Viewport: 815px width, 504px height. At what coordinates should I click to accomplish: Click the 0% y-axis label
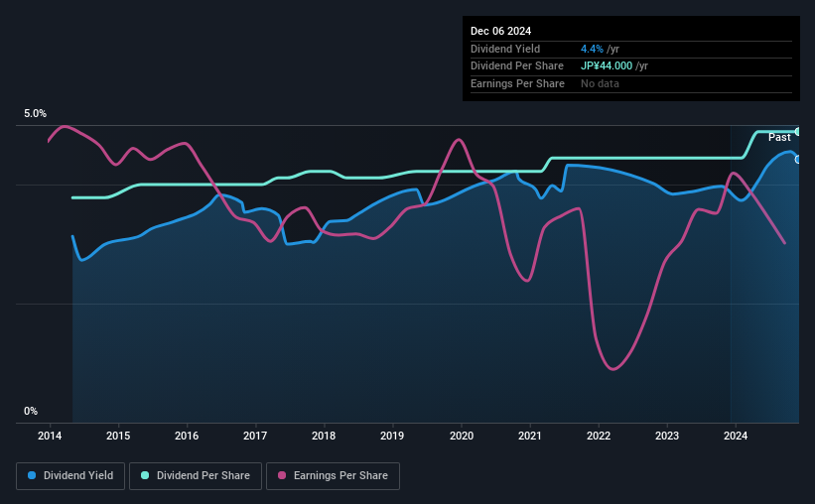click(31, 411)
